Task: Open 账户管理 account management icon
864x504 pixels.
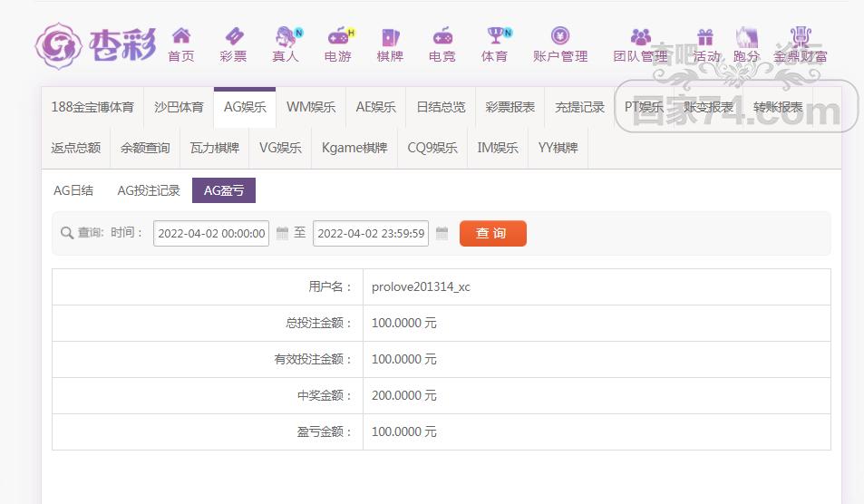Action: [x=560, y=37]
